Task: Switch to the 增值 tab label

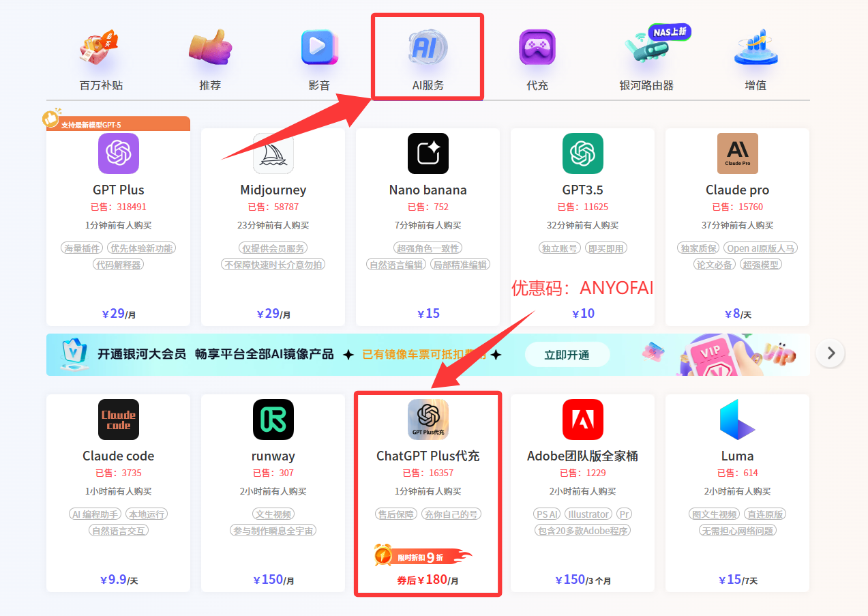Action: tap(755, 85)
